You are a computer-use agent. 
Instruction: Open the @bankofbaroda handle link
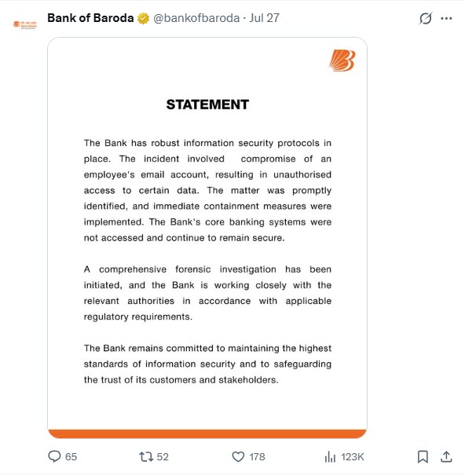tap(196, 18)
